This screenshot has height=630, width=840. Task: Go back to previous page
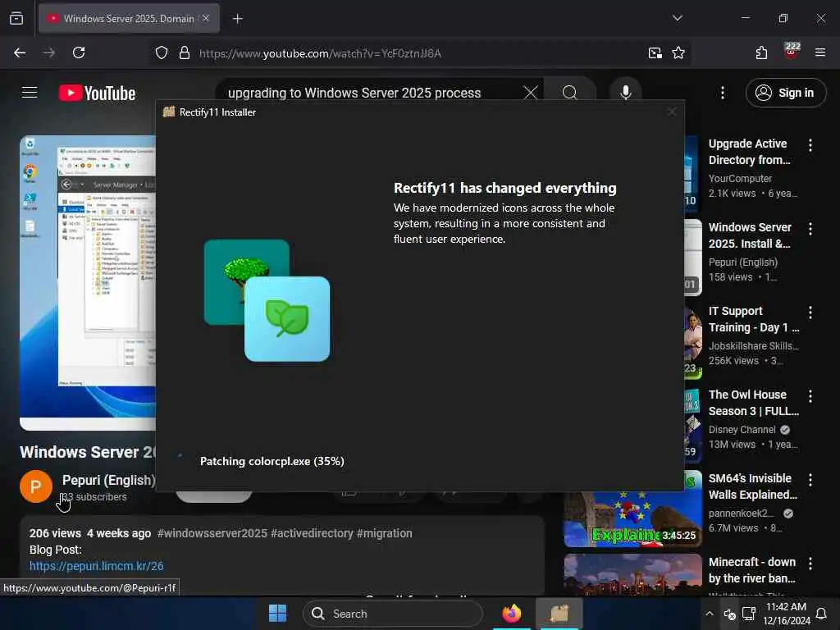click(x=20, y=52)
